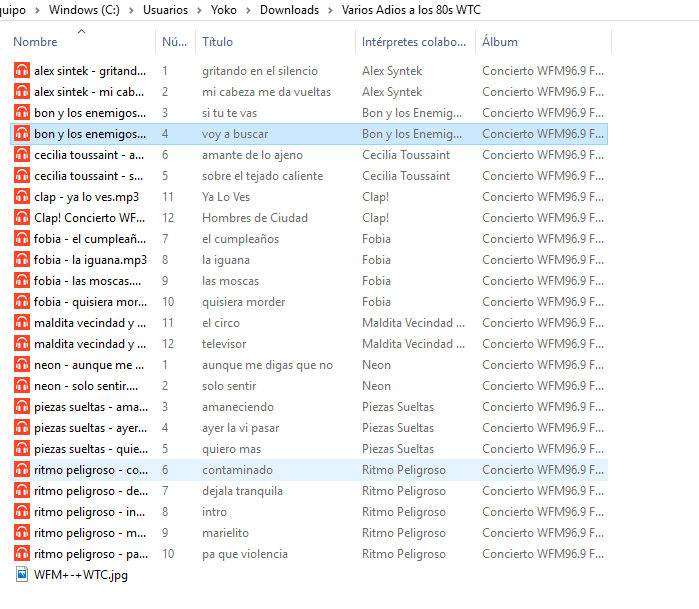
Task: Click the audio icon of 'fobia - quisiera mor...'
Action: (x=22, y=301)
